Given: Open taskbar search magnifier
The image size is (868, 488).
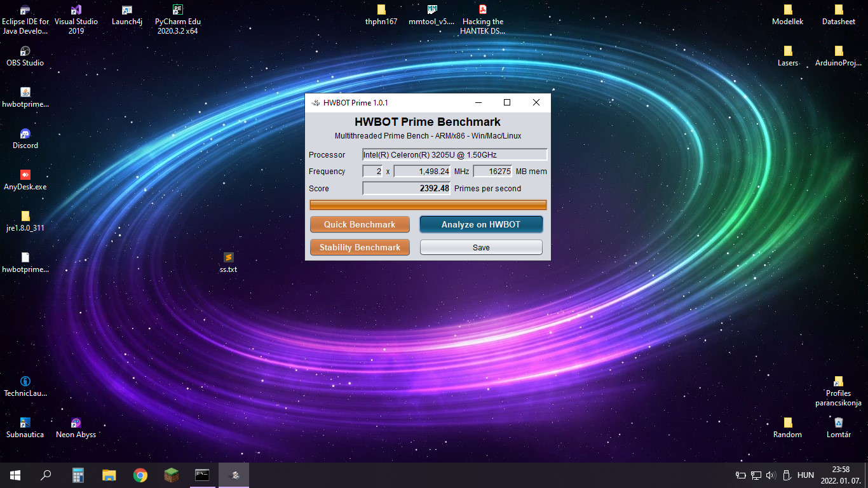Looking at the screenshot, I should click(46, 475).
